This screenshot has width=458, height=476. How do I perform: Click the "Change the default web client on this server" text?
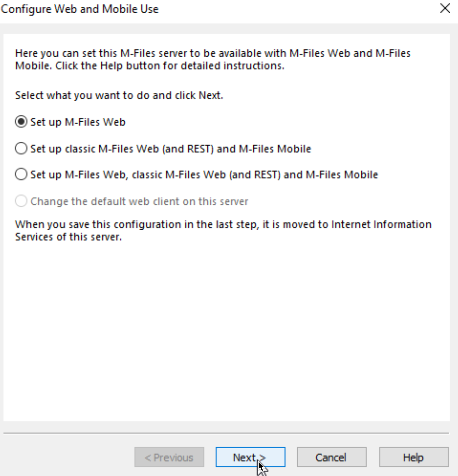139,201
